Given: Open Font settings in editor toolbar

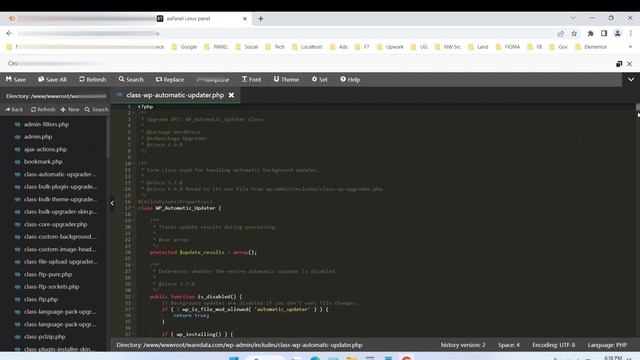Looking at the screenshot, I should click(x=251, y=80).
